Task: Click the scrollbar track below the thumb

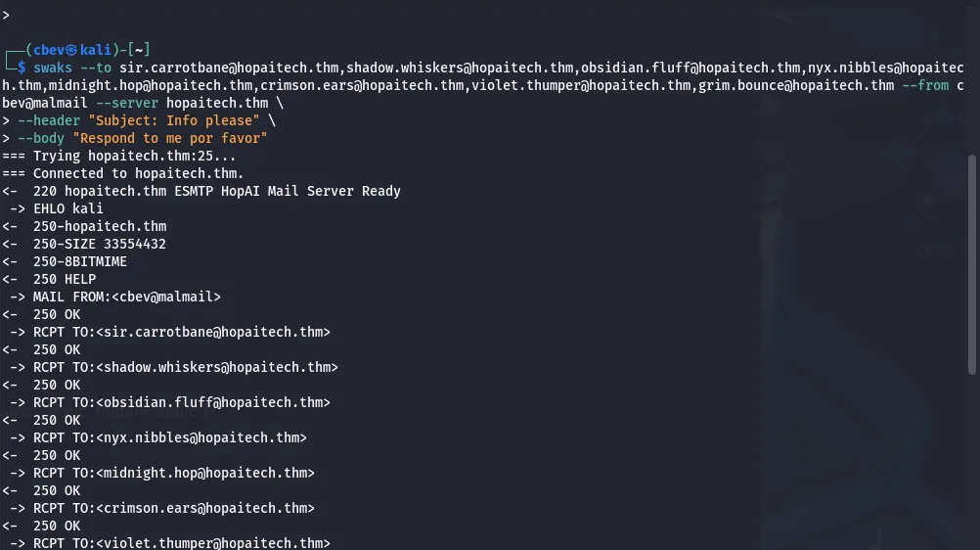Action: (971, 460)
